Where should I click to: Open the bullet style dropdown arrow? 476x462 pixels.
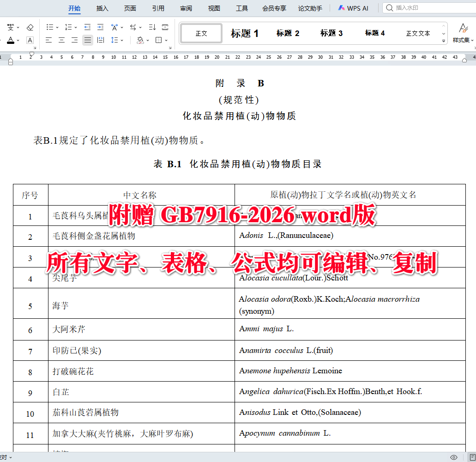coord(57,28)
